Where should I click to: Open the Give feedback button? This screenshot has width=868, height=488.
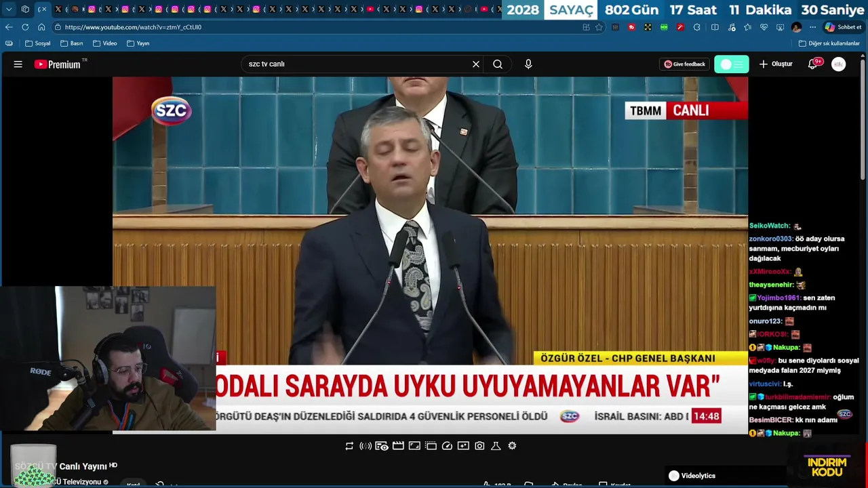point(685,64)
